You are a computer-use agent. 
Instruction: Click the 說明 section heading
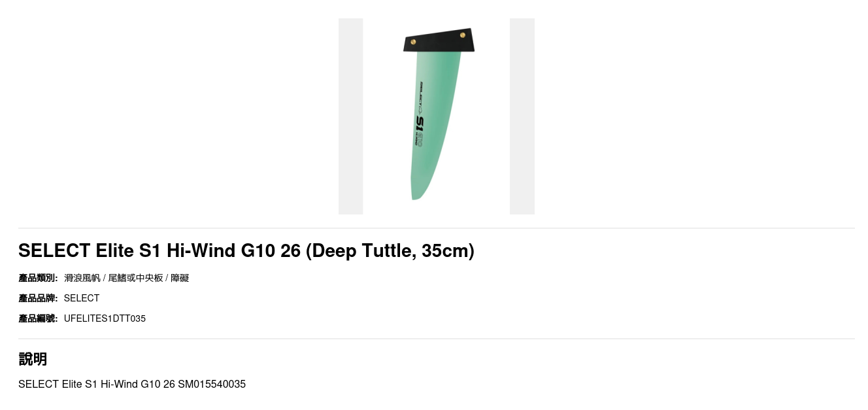33,359
